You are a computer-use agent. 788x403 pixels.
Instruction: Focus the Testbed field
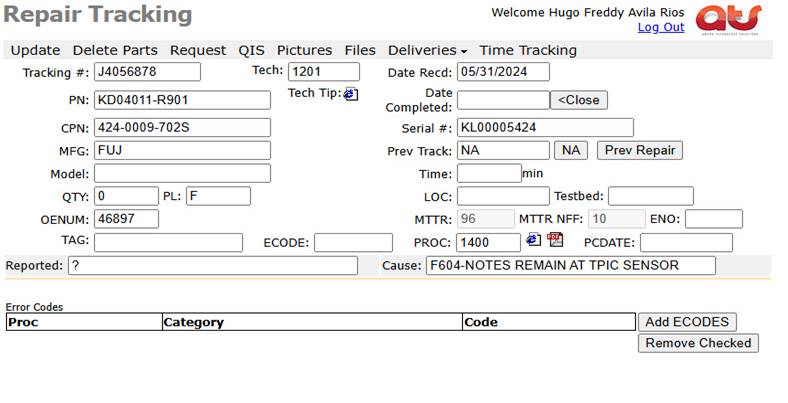tap(651, 196)
